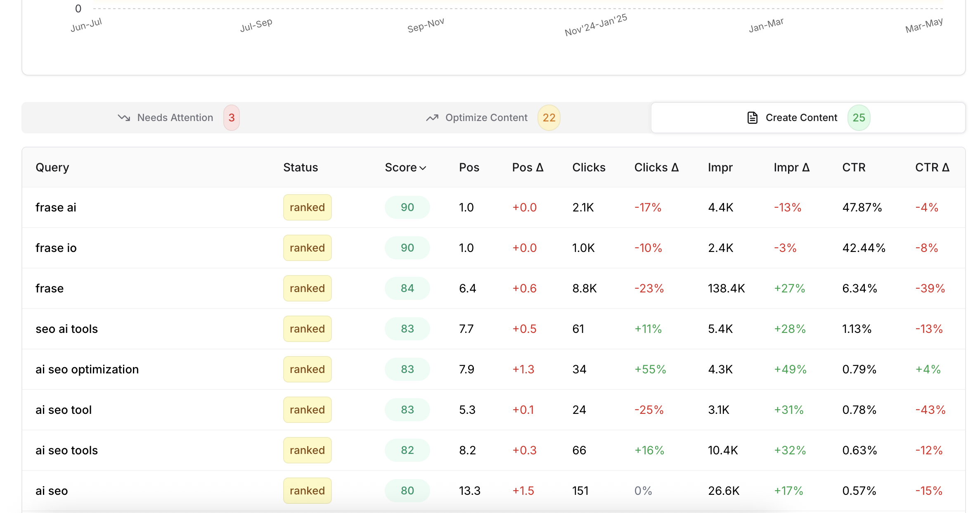Click the score 82 pill
The image size is (980, 513).
[x=407, y=450]
